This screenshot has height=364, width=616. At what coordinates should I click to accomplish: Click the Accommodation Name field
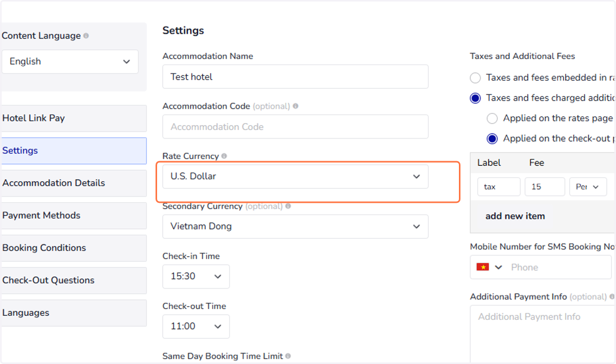point(295,76)
